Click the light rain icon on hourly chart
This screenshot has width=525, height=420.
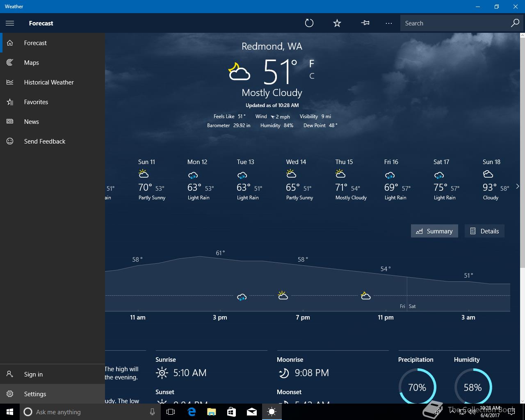[242, 297]
